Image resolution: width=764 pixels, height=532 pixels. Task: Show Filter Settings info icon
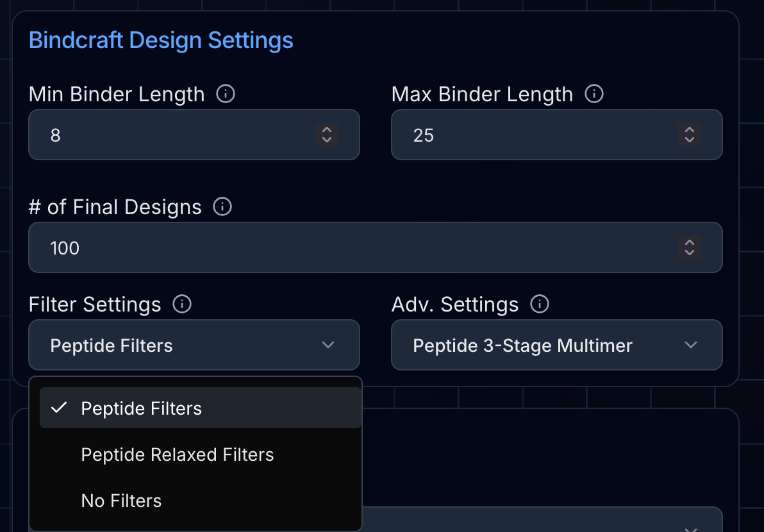tap(182, 304)
